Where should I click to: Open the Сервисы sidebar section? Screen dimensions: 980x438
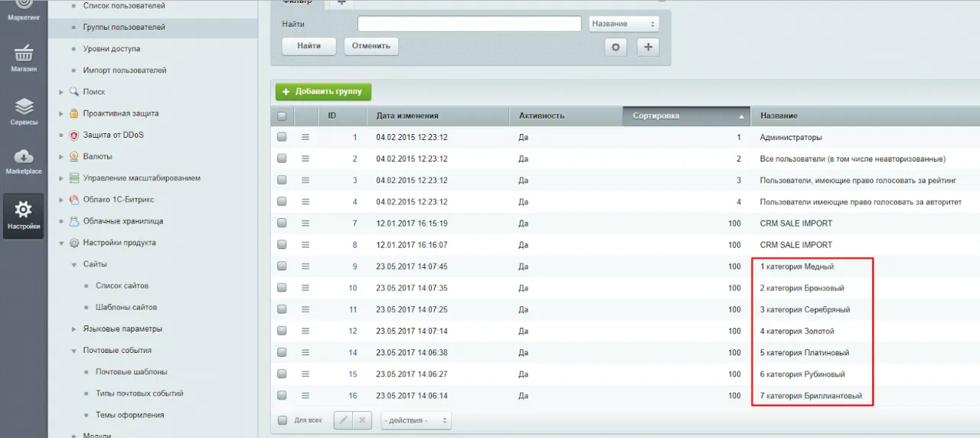point(24,111)
